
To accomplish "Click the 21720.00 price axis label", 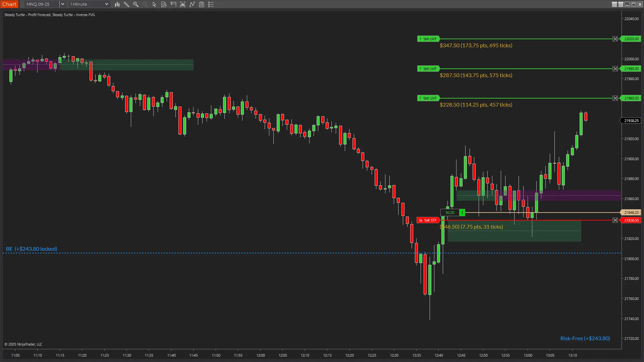I will pos(632,339).
